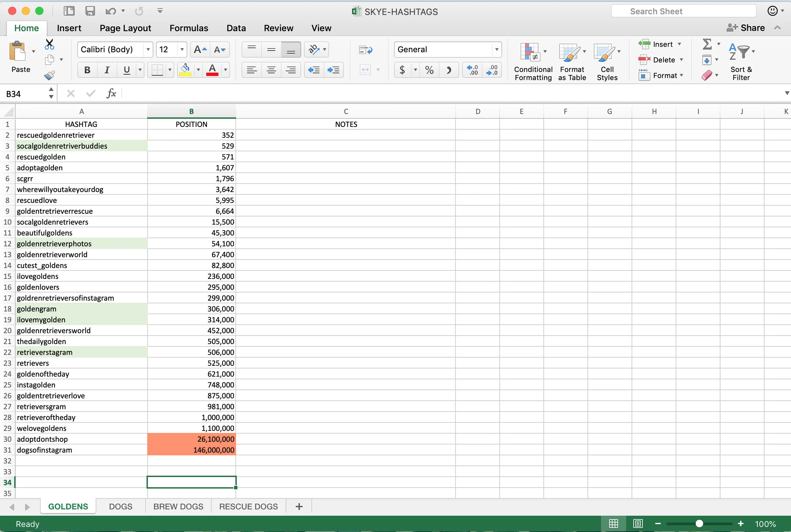791x532 pixels.
Task: Click the Search Sheet field
Action: (x=683, y=11)
